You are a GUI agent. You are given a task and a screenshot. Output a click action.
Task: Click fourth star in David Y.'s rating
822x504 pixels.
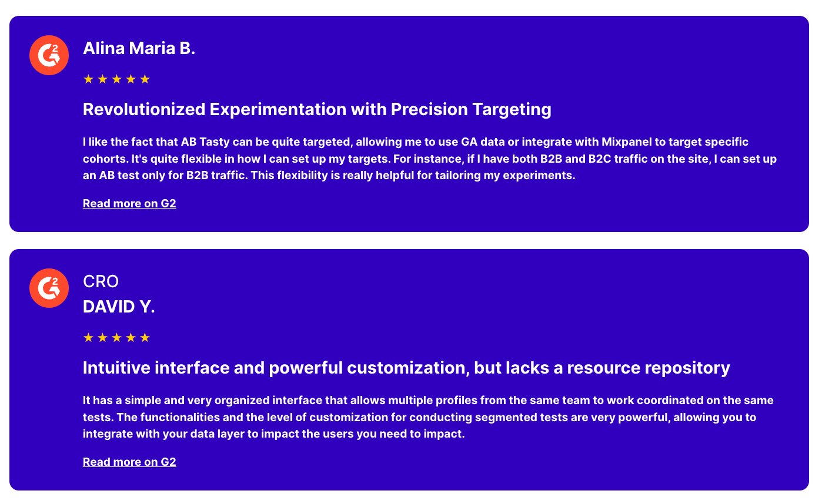point(131,338)
